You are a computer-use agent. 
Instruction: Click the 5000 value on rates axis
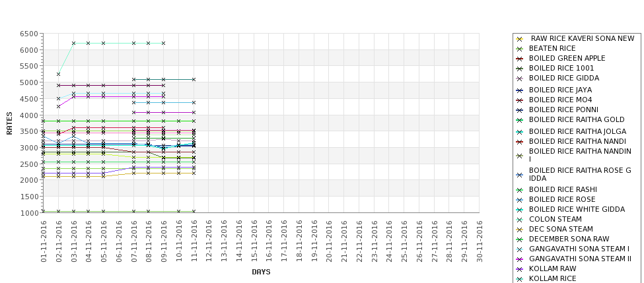click(29, 82)
